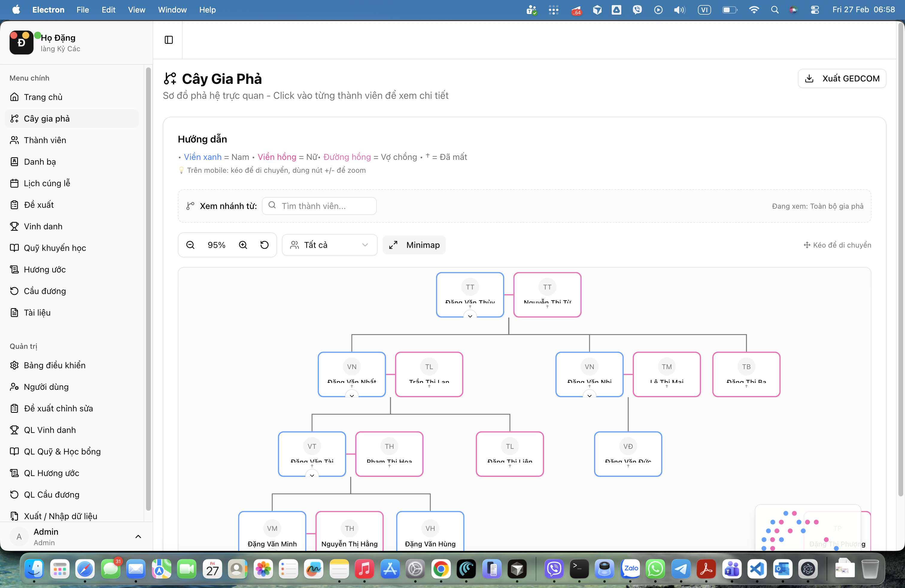Toggle the Minimap view button

(414, 245)
